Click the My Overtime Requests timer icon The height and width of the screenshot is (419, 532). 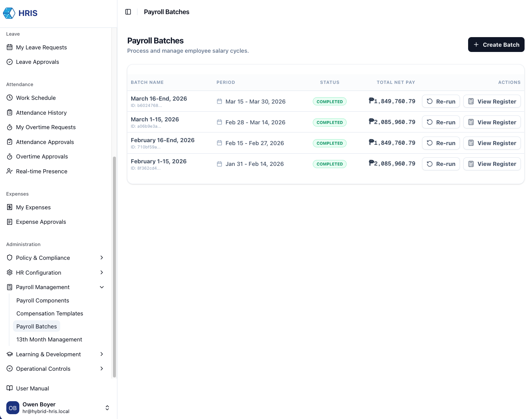[9, 127]
